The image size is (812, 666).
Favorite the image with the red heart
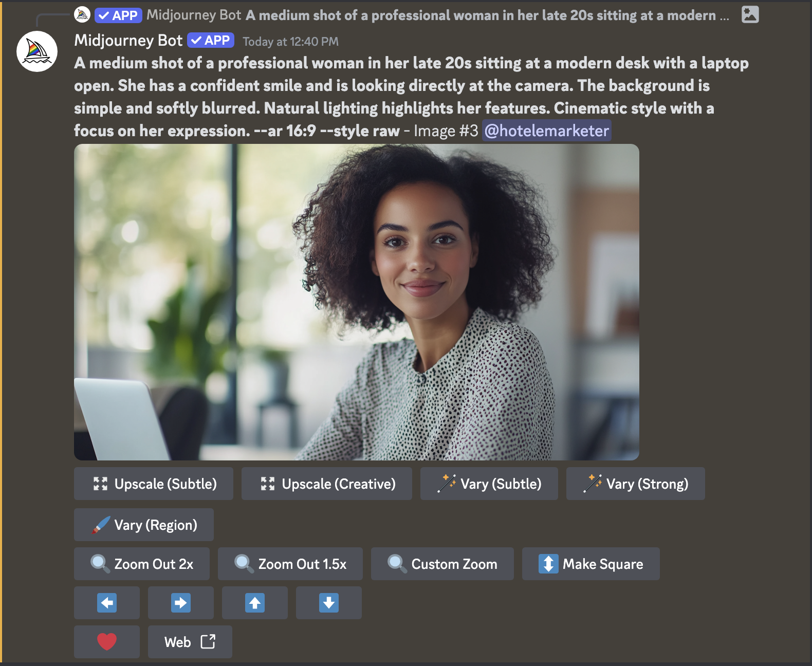pyautogui.click(x=107, y=642)
